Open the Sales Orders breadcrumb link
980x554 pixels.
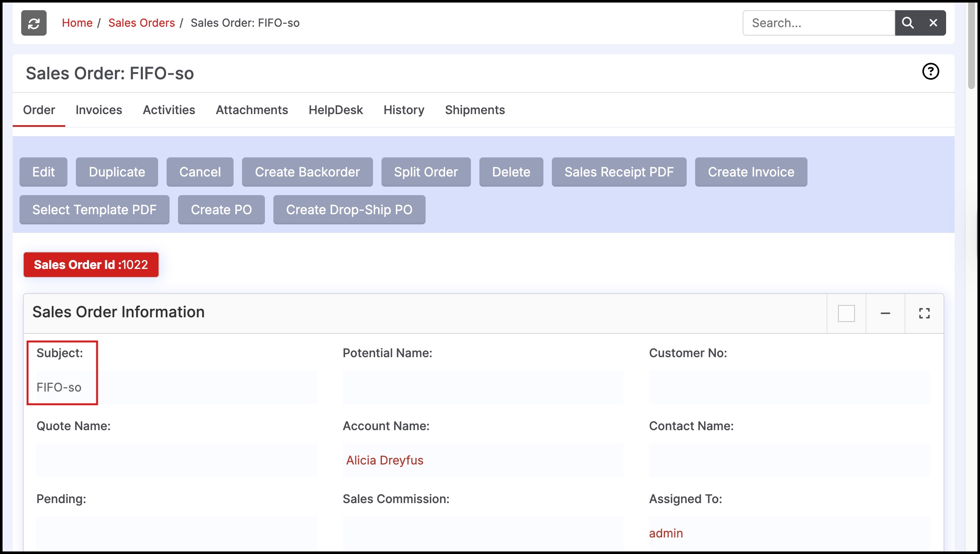click(142, 23)
